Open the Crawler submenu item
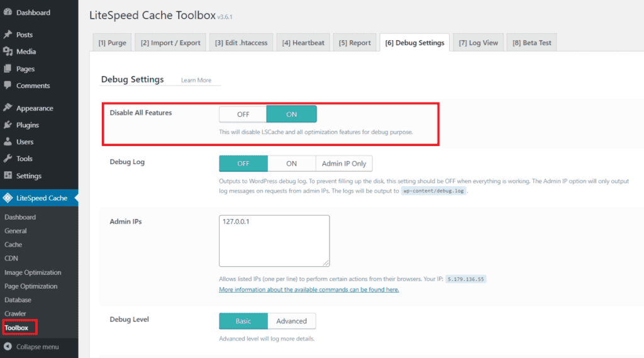This screenshot has width=644, height=358. (x=15, y=313)
